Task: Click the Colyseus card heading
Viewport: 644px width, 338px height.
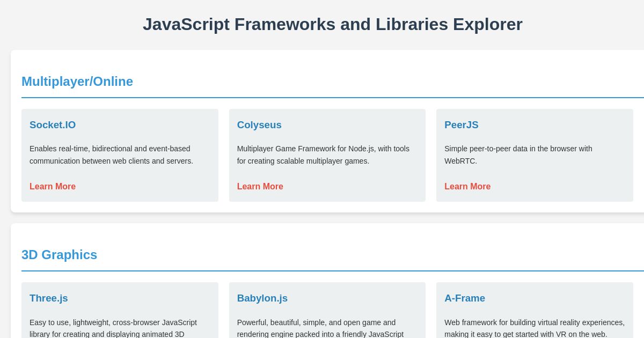Action: click(259, 125)
